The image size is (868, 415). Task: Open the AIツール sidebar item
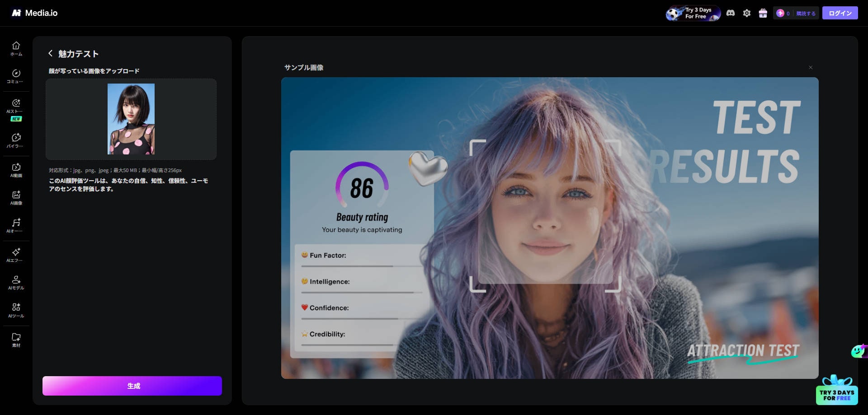coord(16,310)
